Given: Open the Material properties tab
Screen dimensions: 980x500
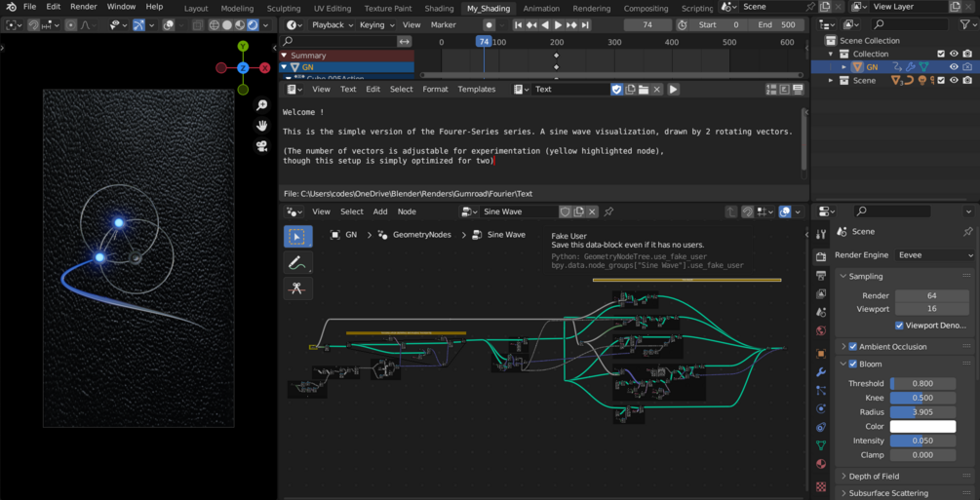Looking at the screenshot, I should coord(821,464).
